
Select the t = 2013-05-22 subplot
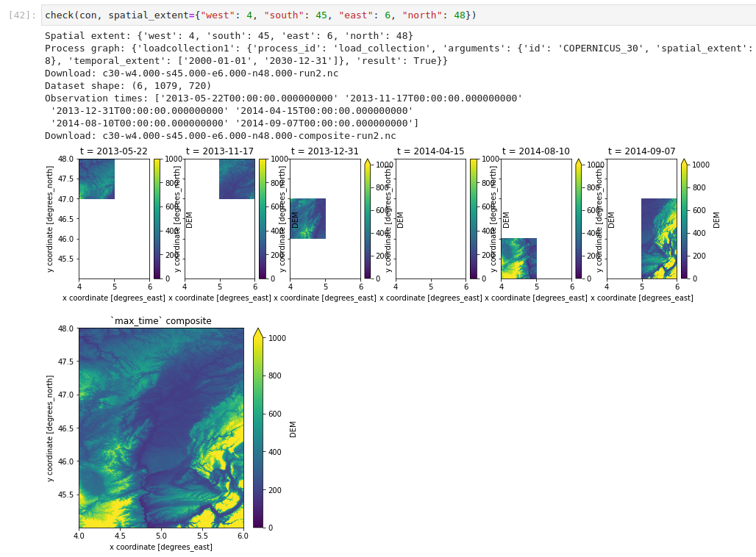pos(97,180)
